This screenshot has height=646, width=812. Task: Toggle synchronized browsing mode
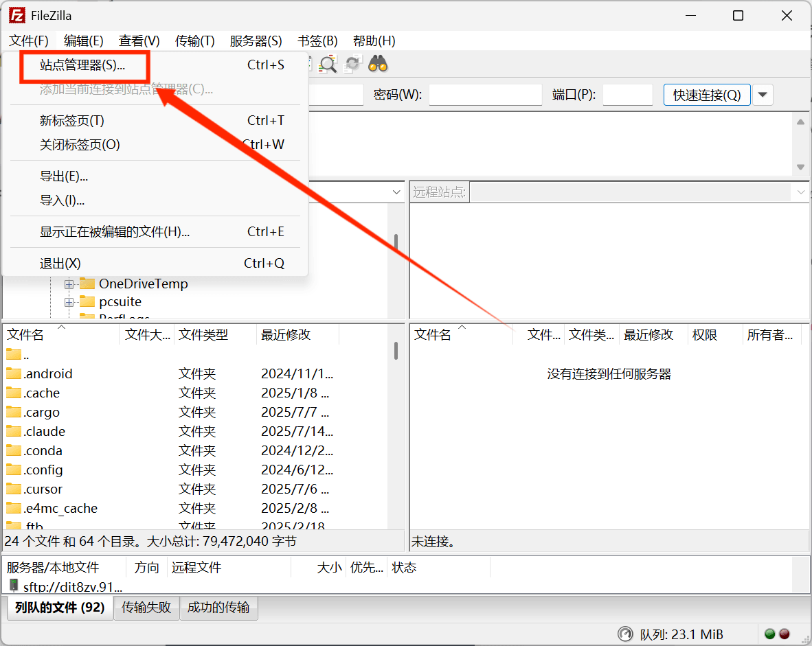pyautogui.click(x=352, y=64)
